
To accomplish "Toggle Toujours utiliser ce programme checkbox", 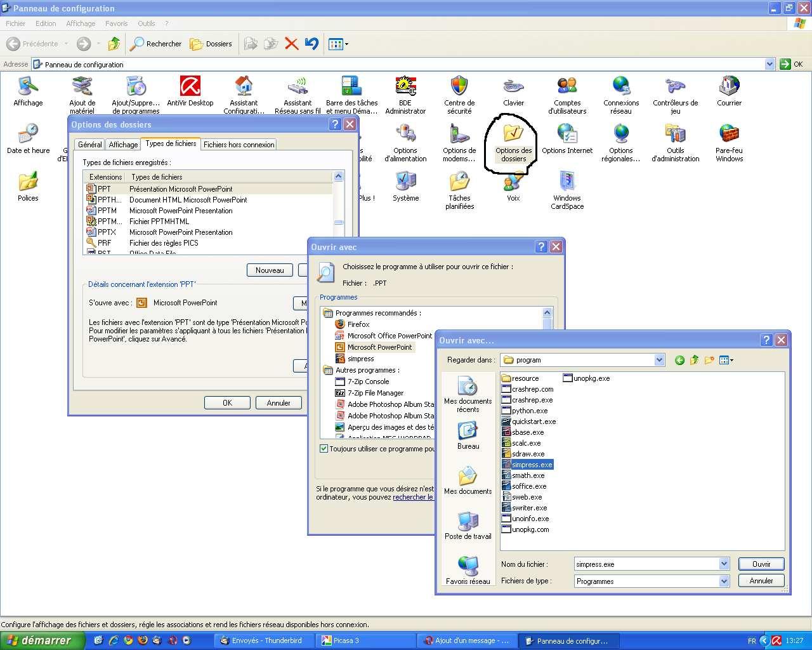I will [324, 449].
